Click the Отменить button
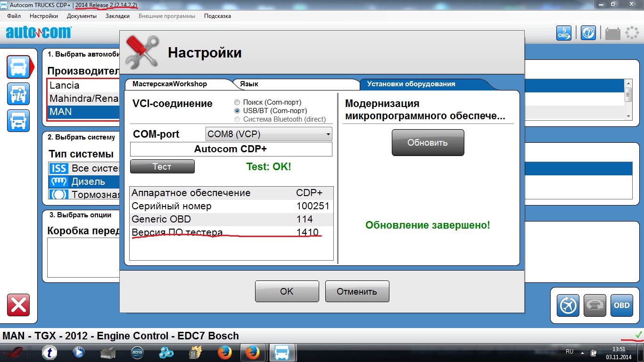 click(x=357, y=291)
